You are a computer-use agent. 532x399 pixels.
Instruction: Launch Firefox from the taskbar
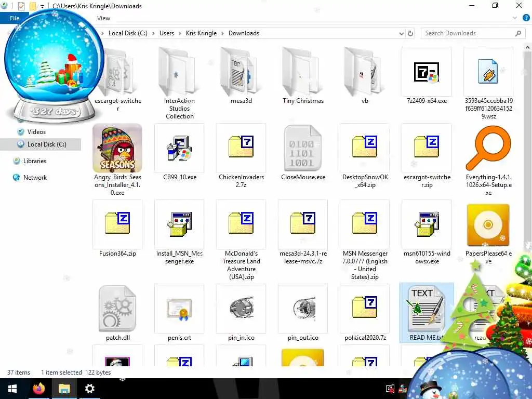(x=38, y=389)
